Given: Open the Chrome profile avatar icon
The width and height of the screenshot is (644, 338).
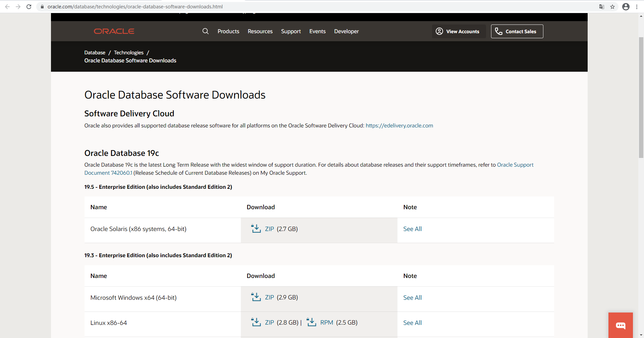Looking at the screenshot, I should [x=626, y=7].
